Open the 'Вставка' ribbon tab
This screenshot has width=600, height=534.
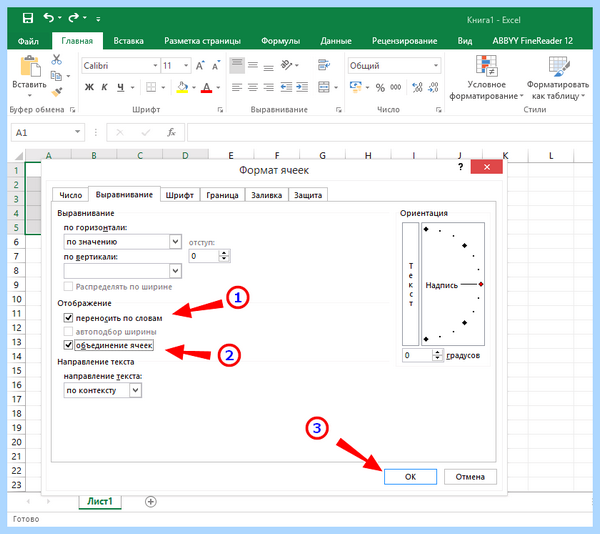[129, 41]
